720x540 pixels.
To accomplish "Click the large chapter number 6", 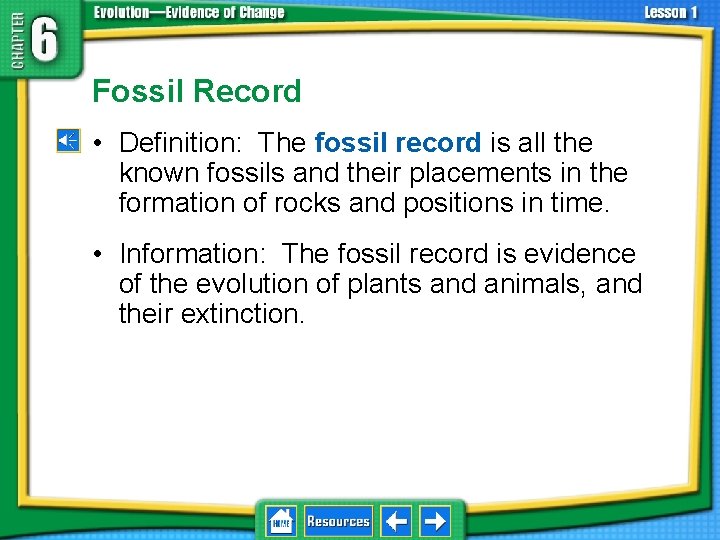I will pos(45,40).
